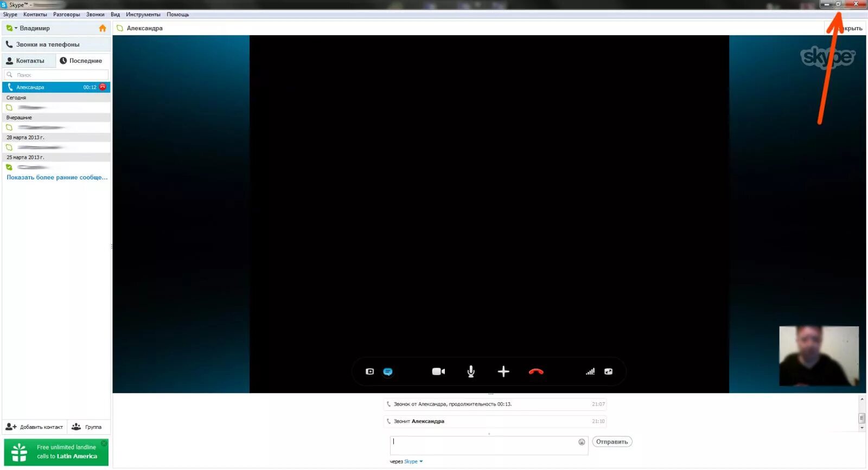Click Показать более ранние сообщения link
Screen dimensions: 868x470
tap(57, 177)
